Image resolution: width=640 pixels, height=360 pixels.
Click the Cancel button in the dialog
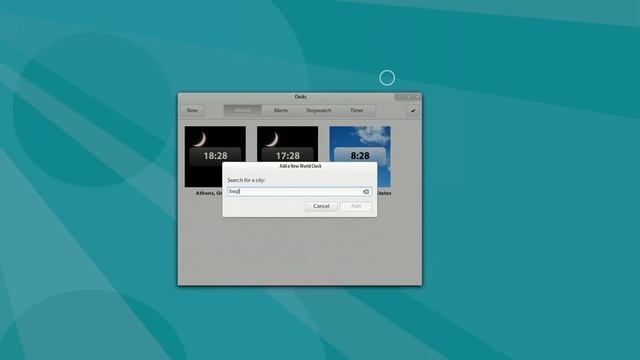[321, 206]
